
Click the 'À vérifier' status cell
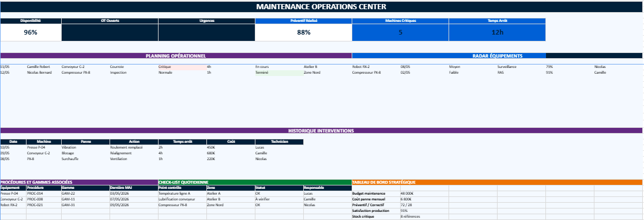point(279,199)
